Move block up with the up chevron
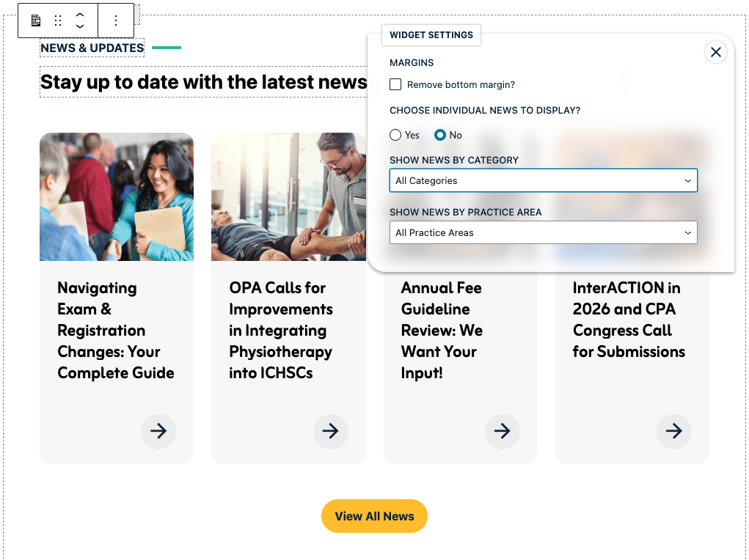Viewport: 749px width, 560px height. pos(80,15)
